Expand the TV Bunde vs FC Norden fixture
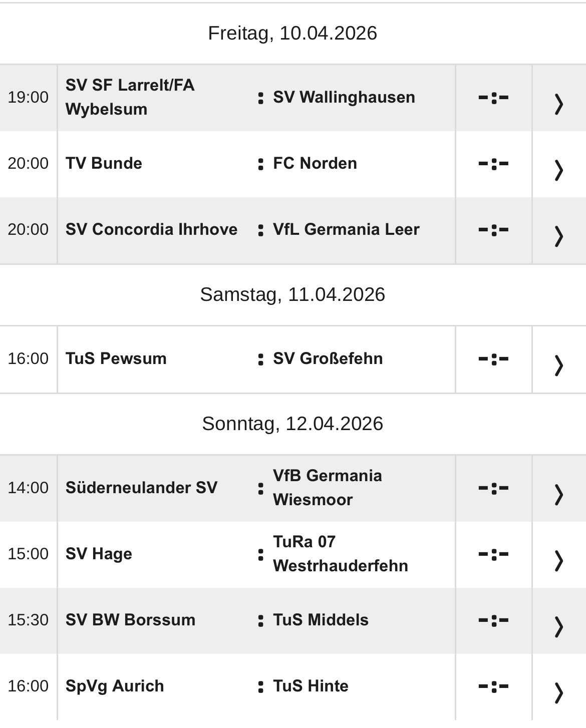Image resolution: width=586 pixels, height=728 pixels. [559, 170]
